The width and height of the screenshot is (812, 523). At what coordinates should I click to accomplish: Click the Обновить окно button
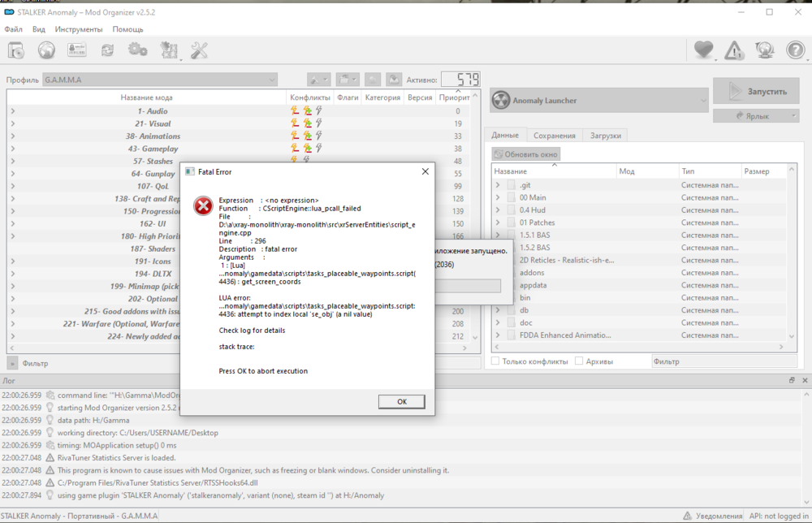pos(525,153)
